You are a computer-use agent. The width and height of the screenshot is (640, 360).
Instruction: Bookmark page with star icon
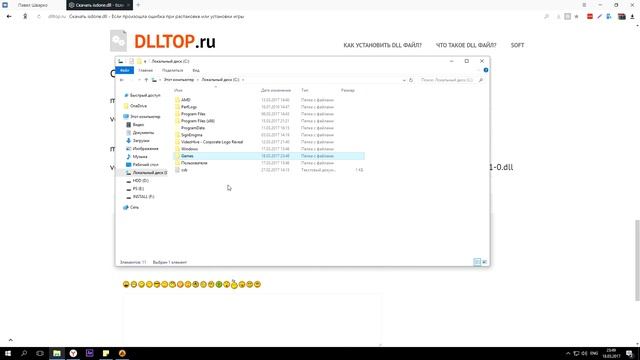click(576, 16)
